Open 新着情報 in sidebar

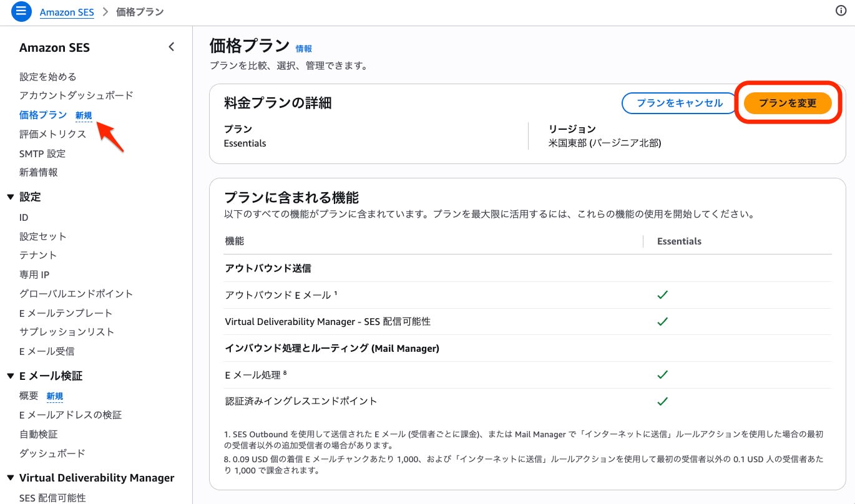click(x=39, y=172)
